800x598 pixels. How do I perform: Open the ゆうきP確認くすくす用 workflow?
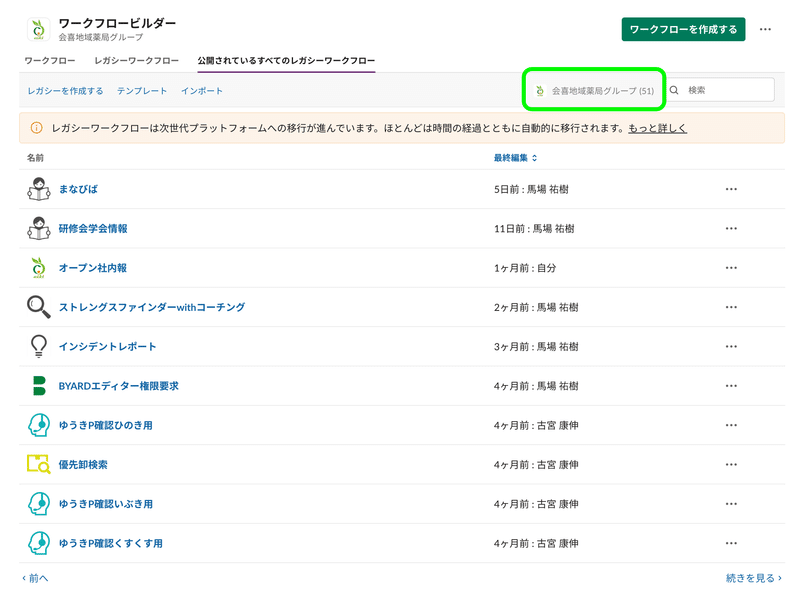pos(110,543)
